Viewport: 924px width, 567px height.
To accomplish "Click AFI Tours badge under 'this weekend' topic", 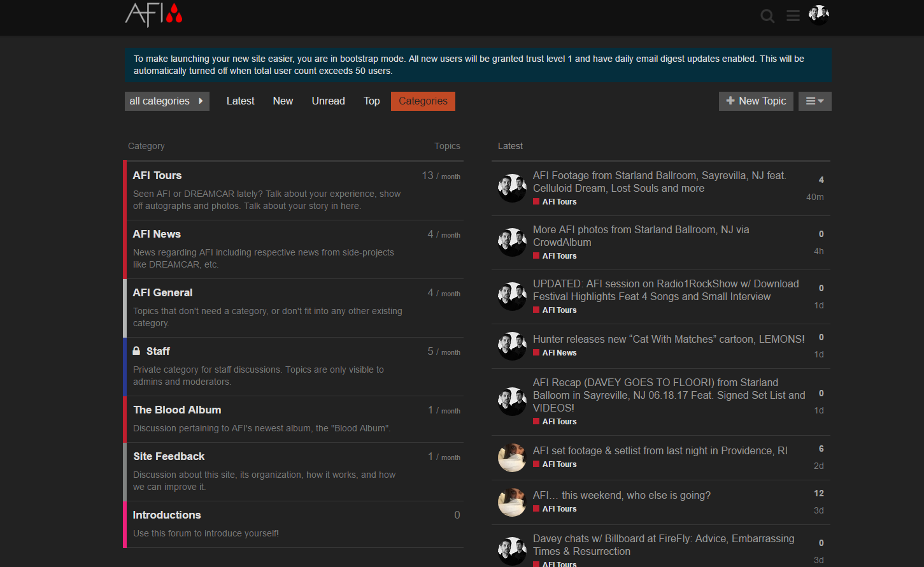I will tap(555, 508).
